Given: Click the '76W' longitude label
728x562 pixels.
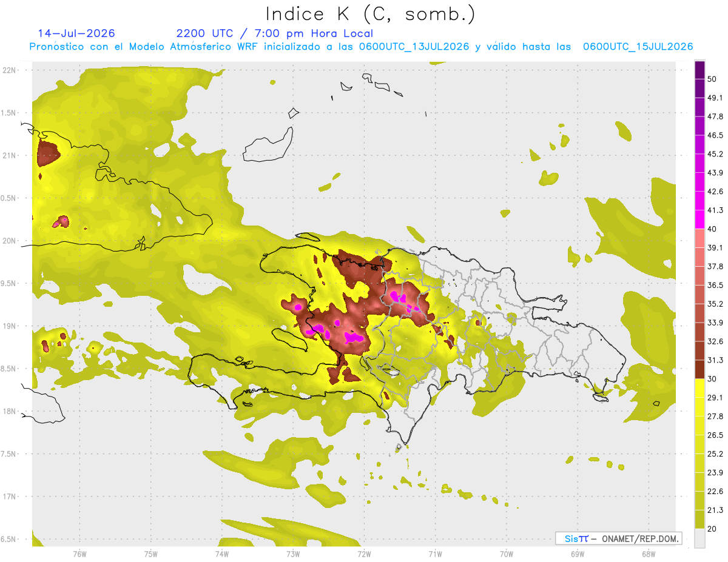Looking at the screenshot, I should pyautogui.click(x=79, y=554).
